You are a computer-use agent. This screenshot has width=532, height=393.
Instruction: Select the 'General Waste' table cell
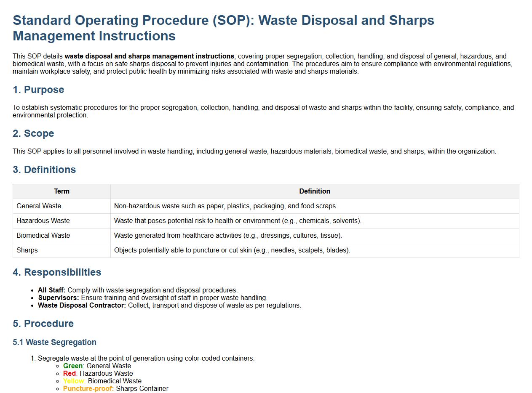pos(39,206)
